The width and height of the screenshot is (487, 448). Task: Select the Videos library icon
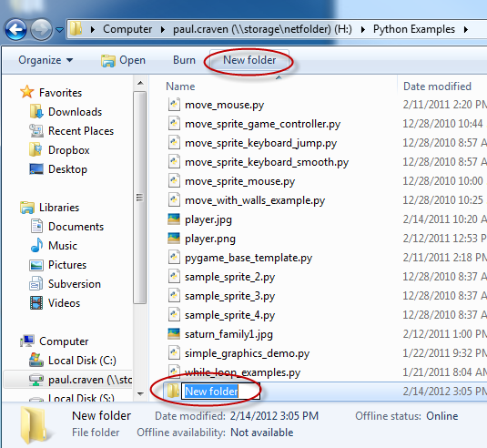[x=36, y=303]
